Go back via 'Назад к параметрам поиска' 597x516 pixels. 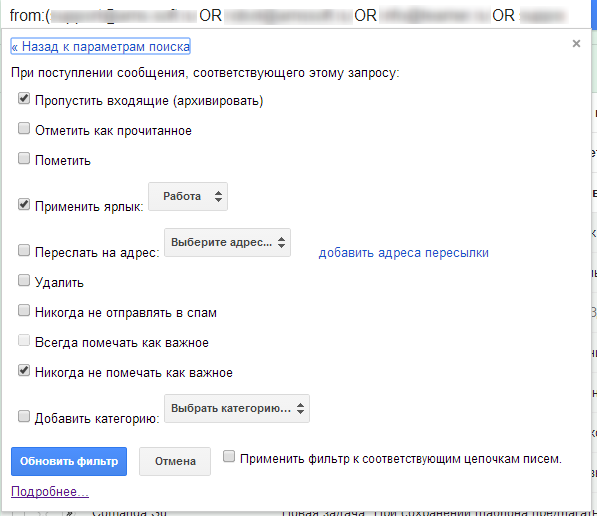[x=100, y=46]
